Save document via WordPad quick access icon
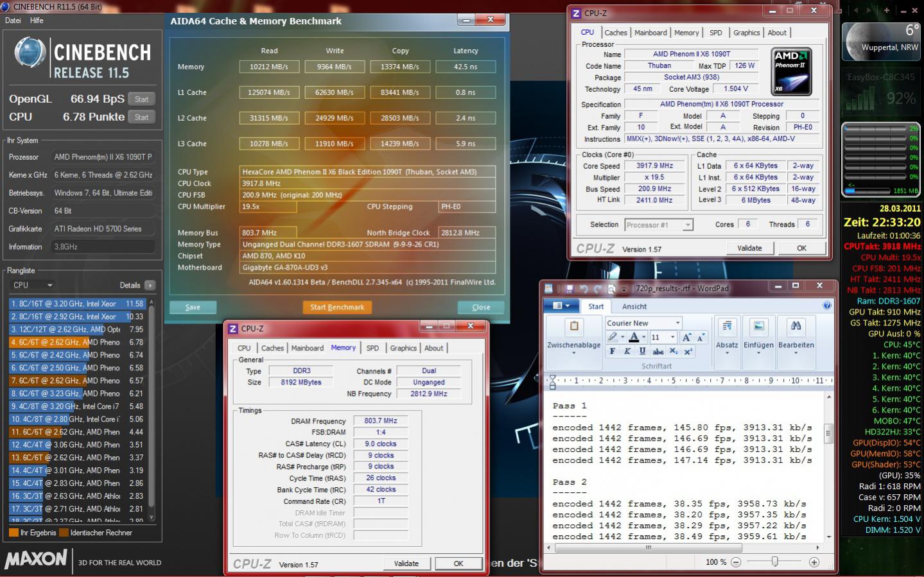 tap(570, 289)
